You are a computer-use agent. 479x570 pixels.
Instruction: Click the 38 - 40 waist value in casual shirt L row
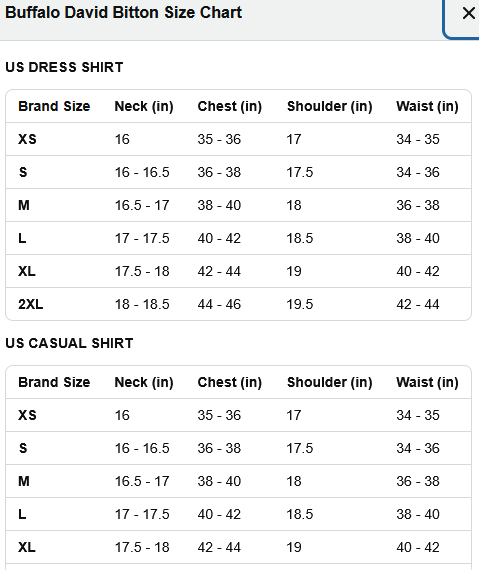[x=418, y=514]
